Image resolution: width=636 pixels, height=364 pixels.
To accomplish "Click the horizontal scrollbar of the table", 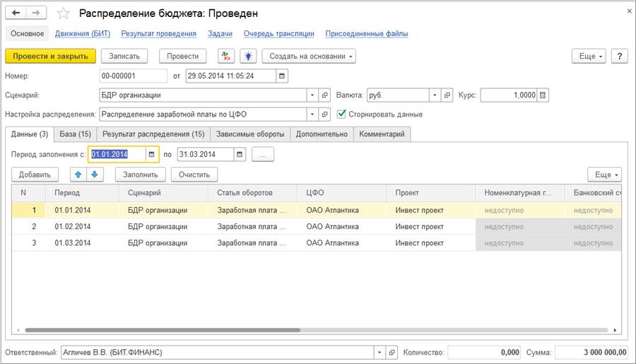I will (x=163, y=330).
